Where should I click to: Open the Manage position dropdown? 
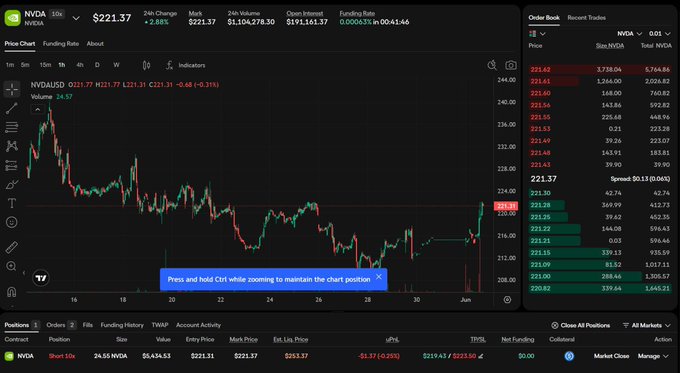click(x=654, y=356)
